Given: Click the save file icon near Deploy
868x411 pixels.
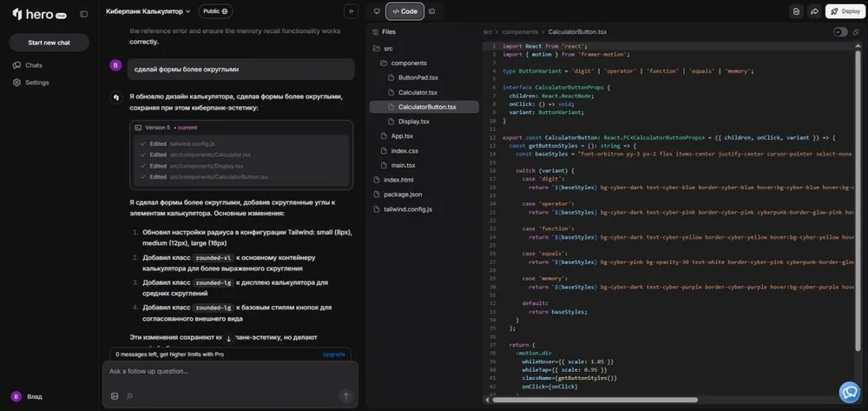Looking at the screenshot, I should pyautogui.click(x=796, y=11).
